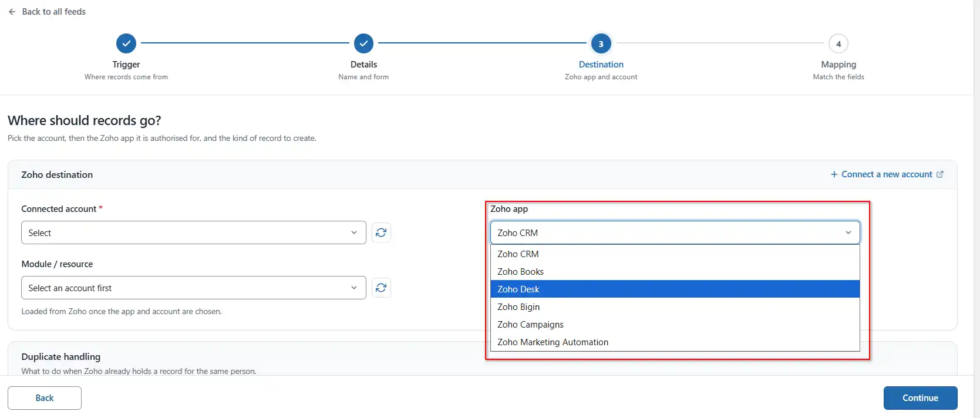Refresh the Module / resource list
The height and width of the screenshot is (418, 980).
pos(381,288)
